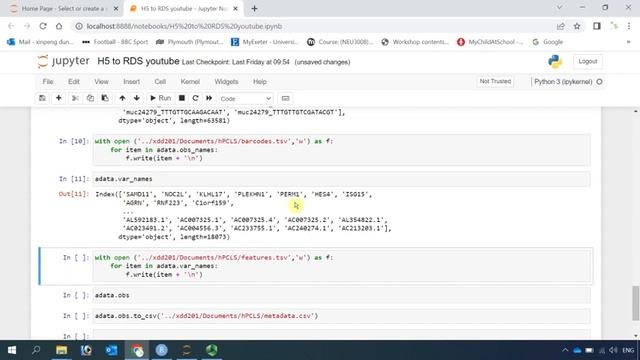Open Windows taskbar search
Viewport: 640px width, 360px height.
(x=36, y=350)
